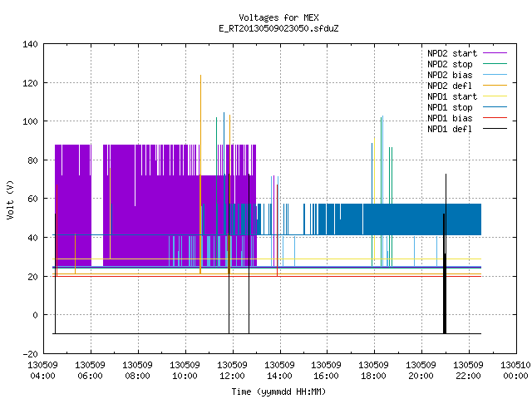Click the x-axis label "Time (yymmdd HH:MM)"
Viewport: 532px width, 399px height.
(x=279, y=392)
